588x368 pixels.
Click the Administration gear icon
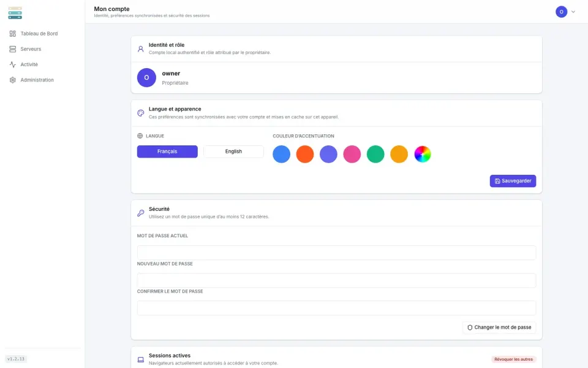tap(12, 80)
